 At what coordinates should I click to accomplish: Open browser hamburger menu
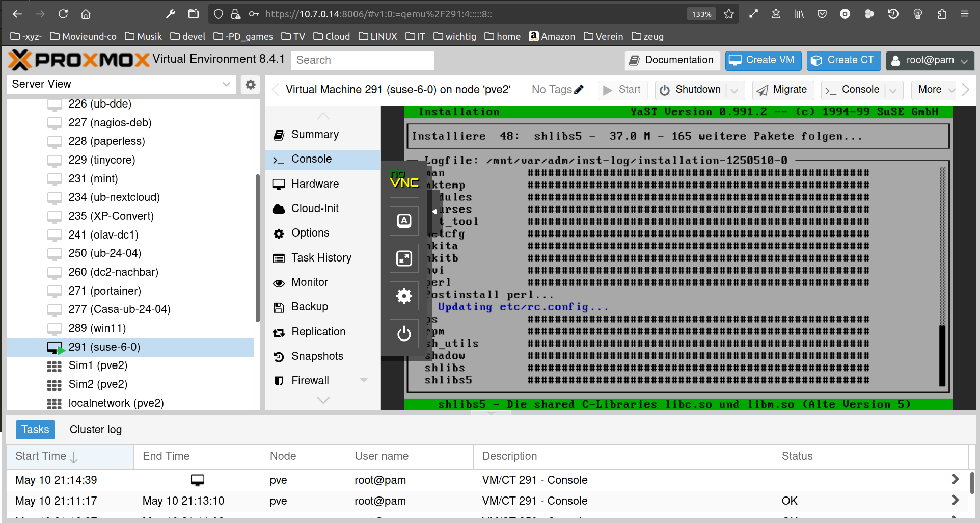(964, 14)
